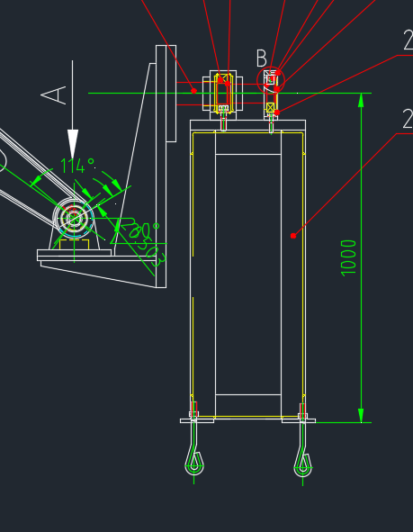The image size is (413, 532).
Task: Click the red leader dot inside the tall frame
Action: pyautogui.click(x=293, y=236)
